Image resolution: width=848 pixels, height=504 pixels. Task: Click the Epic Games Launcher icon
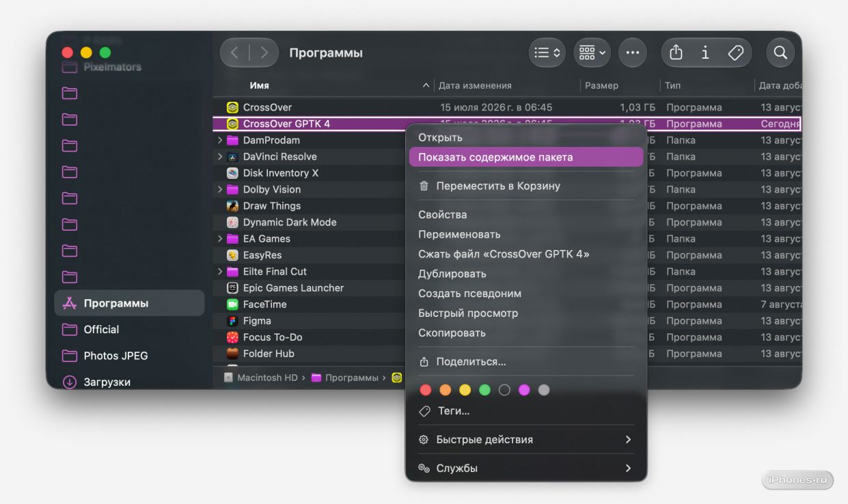click(x=232, y=288)
